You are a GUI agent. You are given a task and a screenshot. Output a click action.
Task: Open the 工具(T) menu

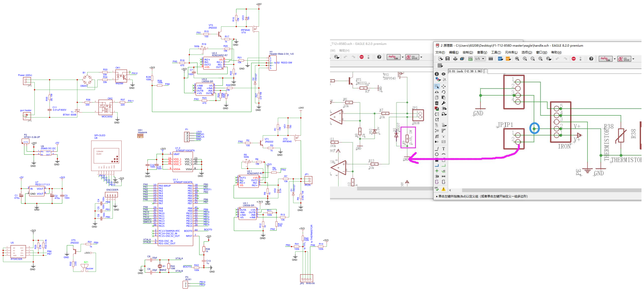(496, 52)
